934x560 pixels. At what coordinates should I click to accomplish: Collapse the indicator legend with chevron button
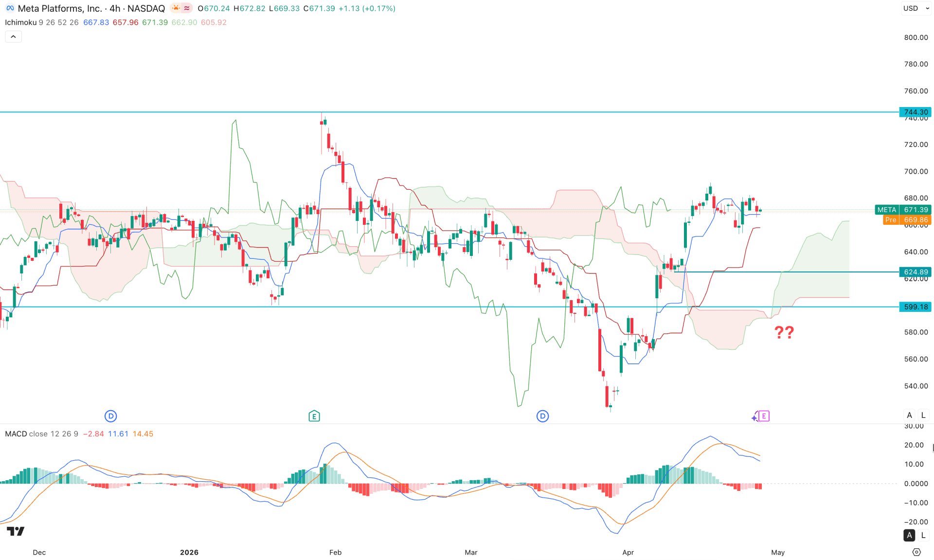[13, 36]
